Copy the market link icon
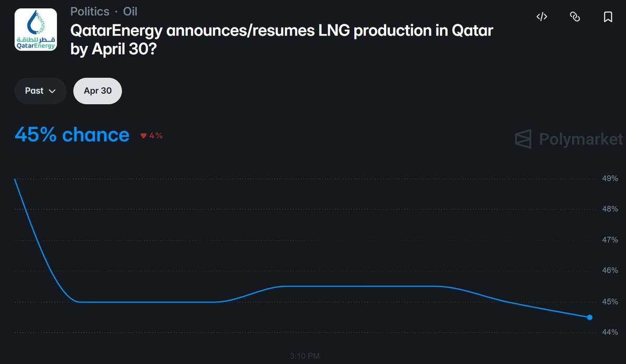This screenshot has width=626, height=364. [575, 17]
